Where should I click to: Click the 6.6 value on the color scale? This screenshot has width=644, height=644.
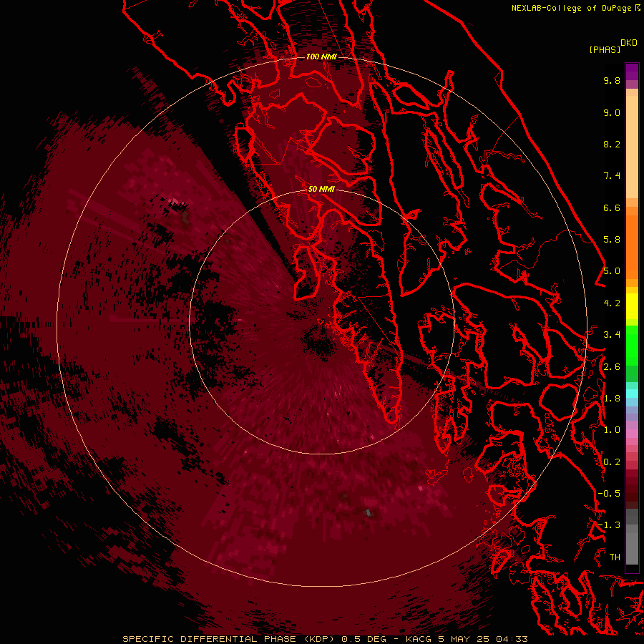point(612,208)
